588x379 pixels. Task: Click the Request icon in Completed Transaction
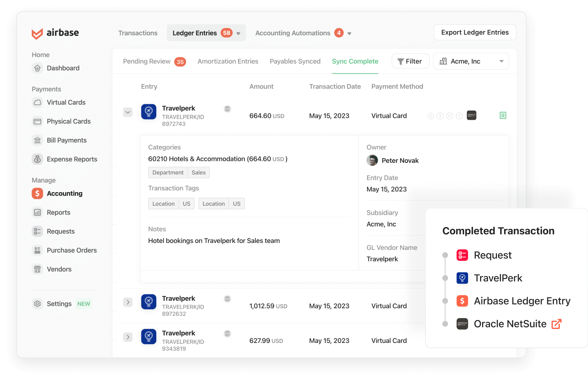(462, 255)
